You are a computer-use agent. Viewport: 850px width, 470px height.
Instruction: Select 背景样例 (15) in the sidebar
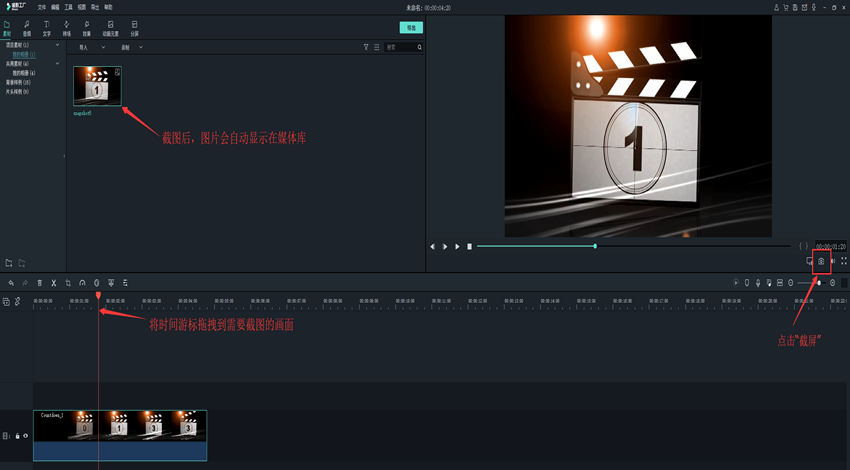(18, 82)
